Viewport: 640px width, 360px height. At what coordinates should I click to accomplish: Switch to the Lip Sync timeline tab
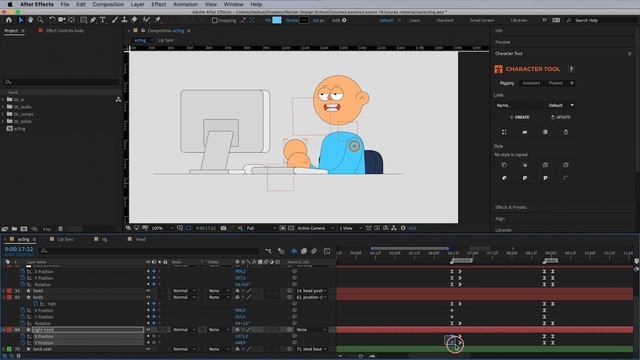coord(65,239)
